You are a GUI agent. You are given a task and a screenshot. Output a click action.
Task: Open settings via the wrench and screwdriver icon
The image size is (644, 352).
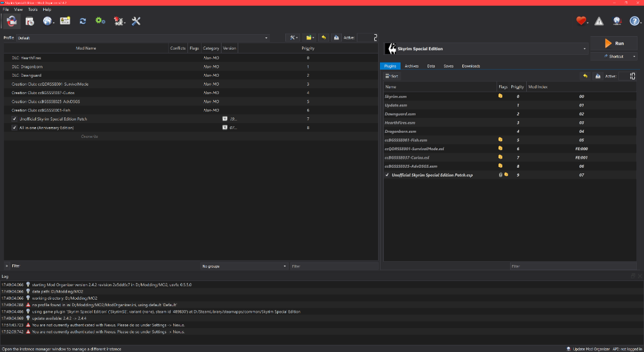(136, 21)
